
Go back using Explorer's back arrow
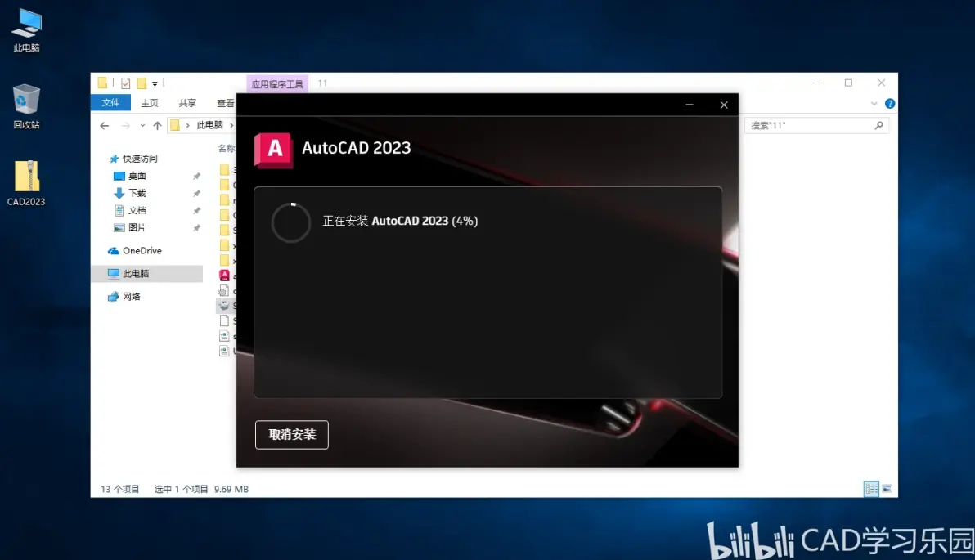point(105,126)
